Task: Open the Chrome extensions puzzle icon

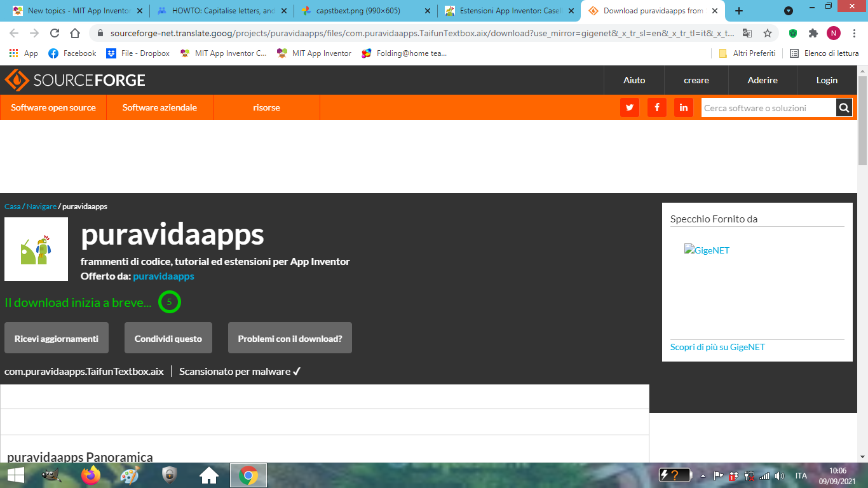Action: [x=813, y=34]
